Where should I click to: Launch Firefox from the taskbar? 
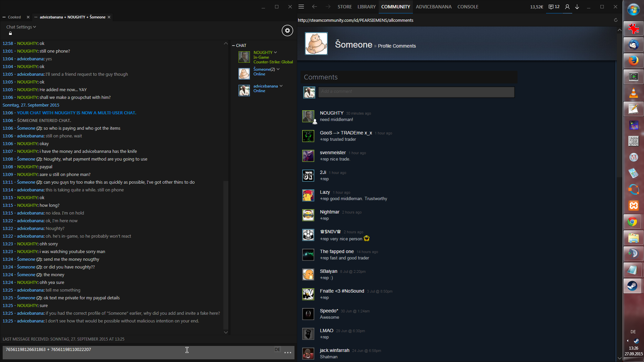coord(633,61)
